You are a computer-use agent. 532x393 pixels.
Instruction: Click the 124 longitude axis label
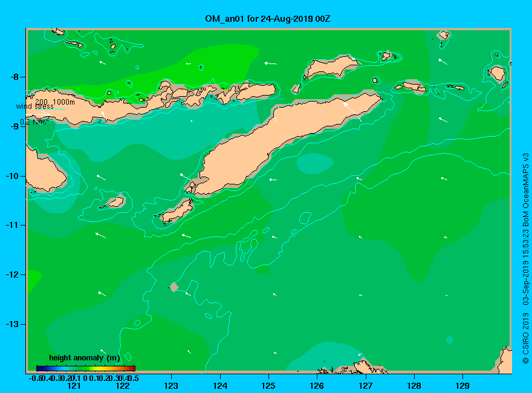click(x=220, y=386)
